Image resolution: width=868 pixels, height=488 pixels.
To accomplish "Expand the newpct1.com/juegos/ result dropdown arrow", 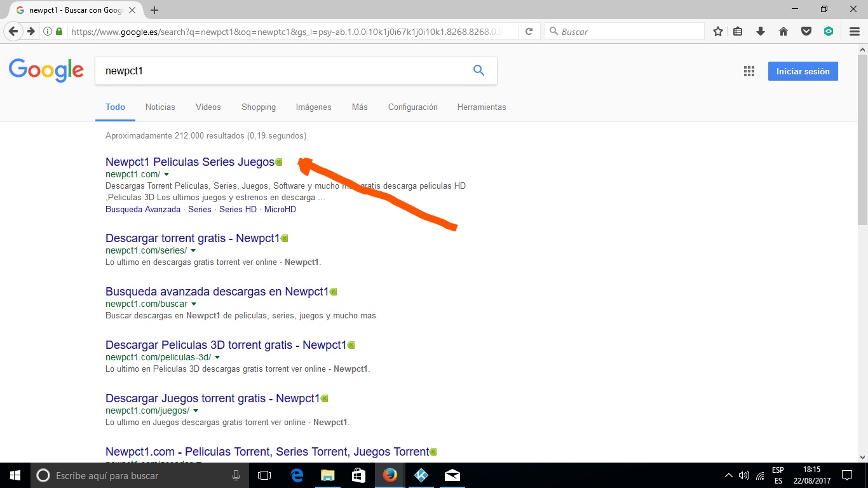I will (x=196, y=410).
